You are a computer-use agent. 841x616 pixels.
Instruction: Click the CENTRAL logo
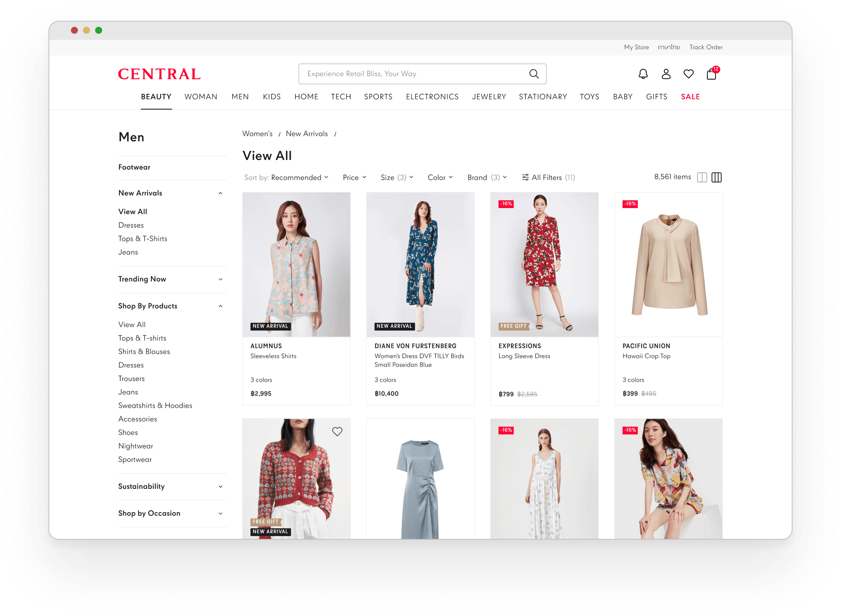(159, 74)
